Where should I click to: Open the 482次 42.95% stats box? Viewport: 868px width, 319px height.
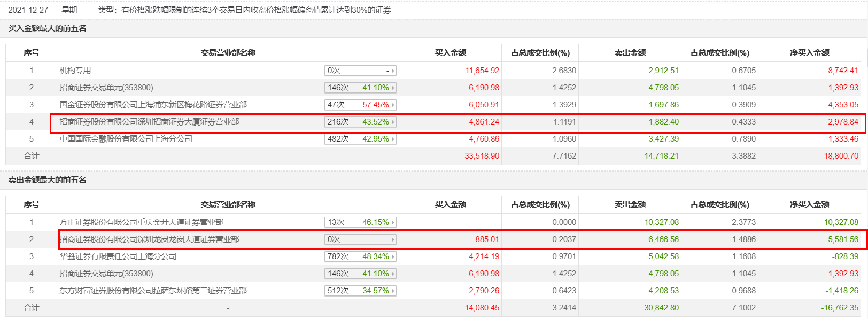point(360,139)
